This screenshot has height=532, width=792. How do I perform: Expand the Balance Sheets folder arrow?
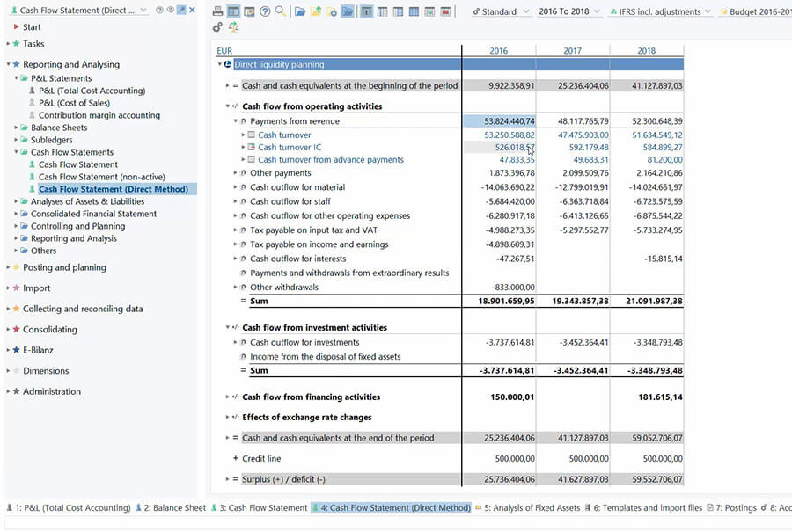coord(16,128)
